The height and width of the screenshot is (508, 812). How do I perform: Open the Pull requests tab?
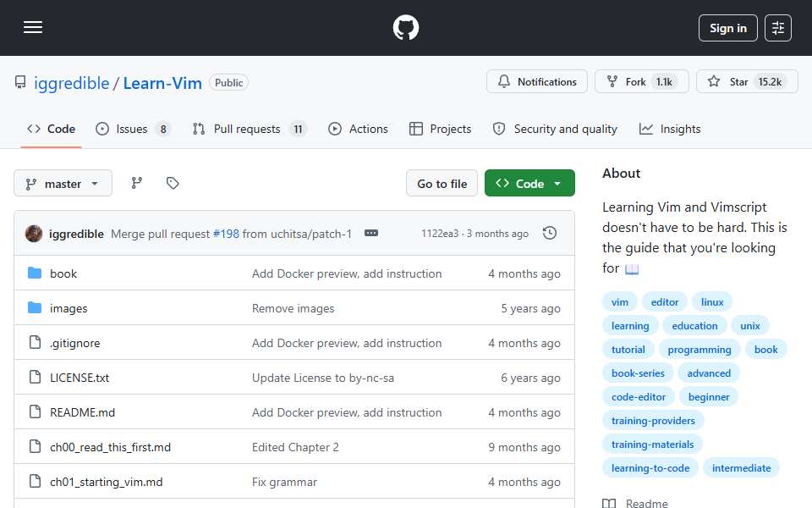[250, 129]
